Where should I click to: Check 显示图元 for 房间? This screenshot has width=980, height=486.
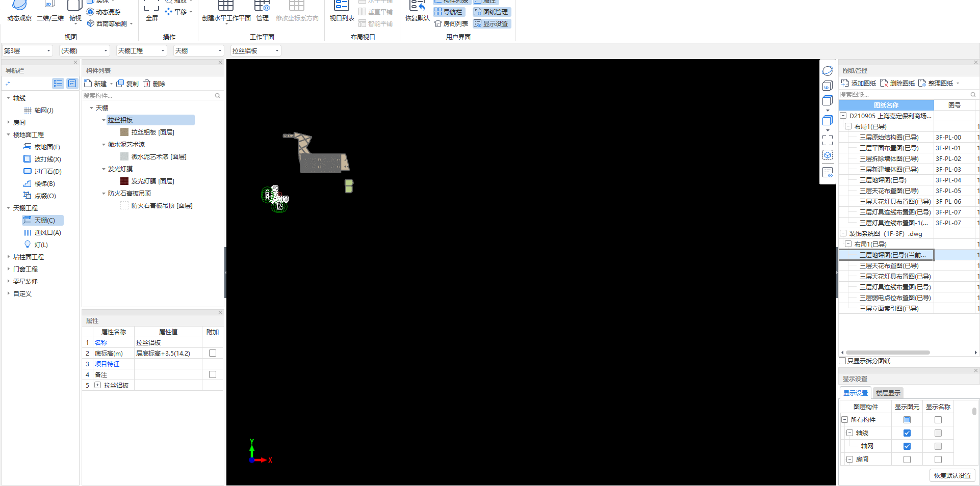click(x=907, y=460)
